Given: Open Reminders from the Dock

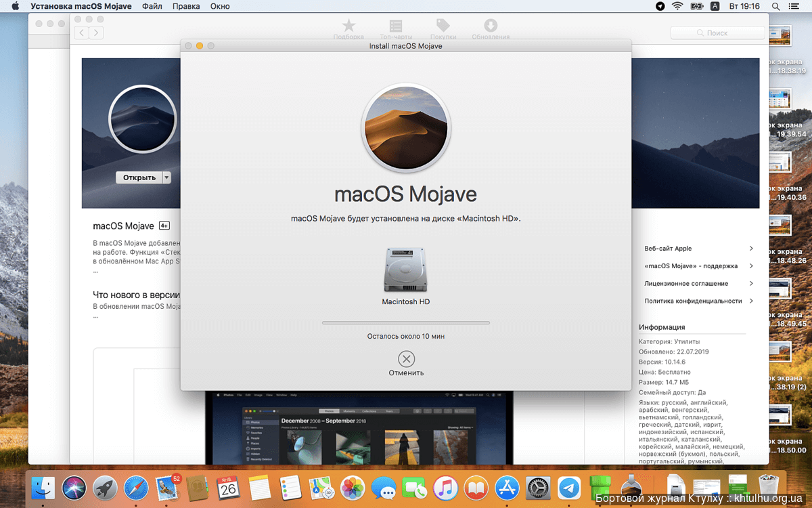Looking at the screenshot, I should (291, 487).
